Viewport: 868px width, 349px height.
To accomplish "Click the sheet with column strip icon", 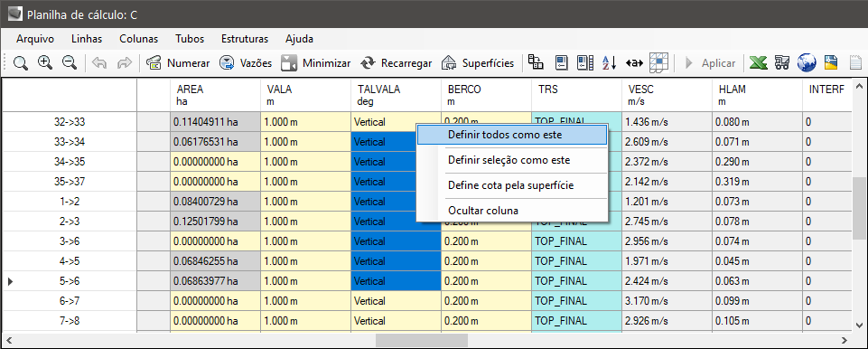I will point(585,62).
